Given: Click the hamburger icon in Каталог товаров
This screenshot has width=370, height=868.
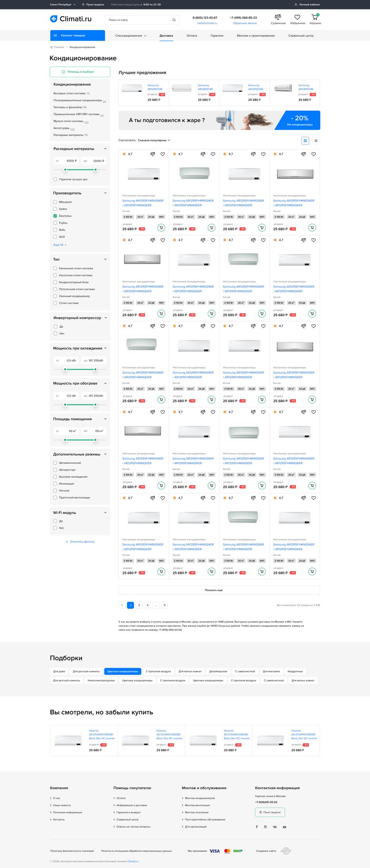Looking at the screenshot, I should pyautogui.click(x=55, y=36).
